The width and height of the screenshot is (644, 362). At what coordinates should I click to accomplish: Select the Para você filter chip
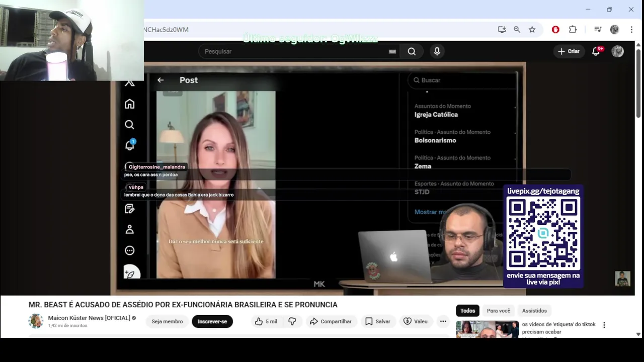499,311
